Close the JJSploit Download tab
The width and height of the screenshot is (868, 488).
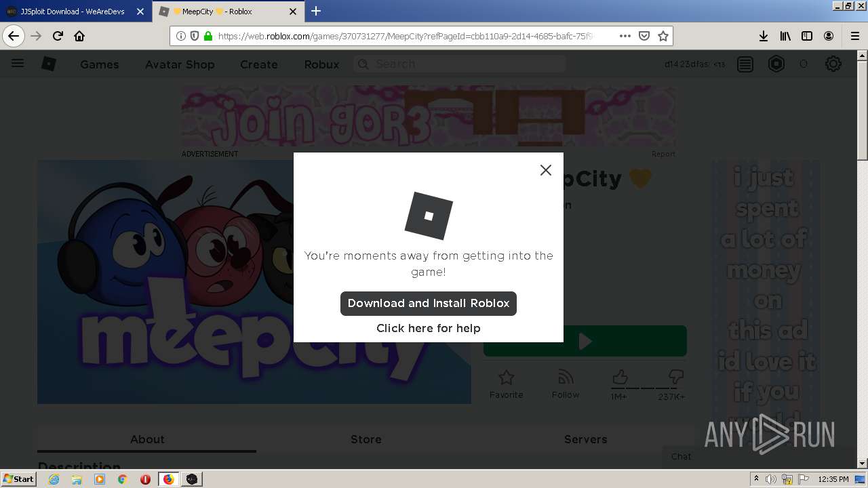coord(140,12)
